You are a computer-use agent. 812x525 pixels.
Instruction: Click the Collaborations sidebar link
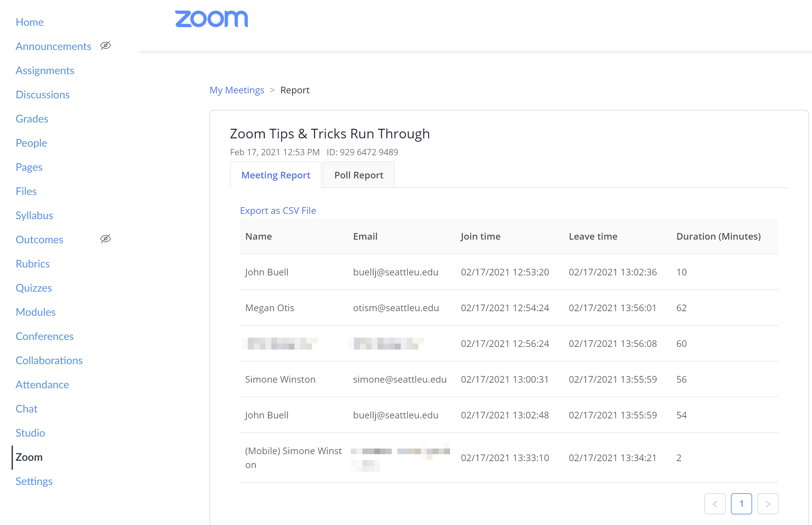(x=49, y=360)
